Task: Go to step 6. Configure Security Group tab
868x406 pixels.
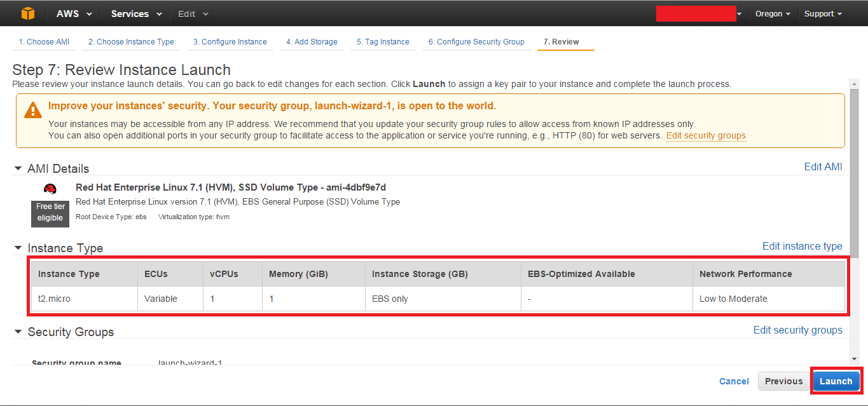Action: (x=476, y=42)
